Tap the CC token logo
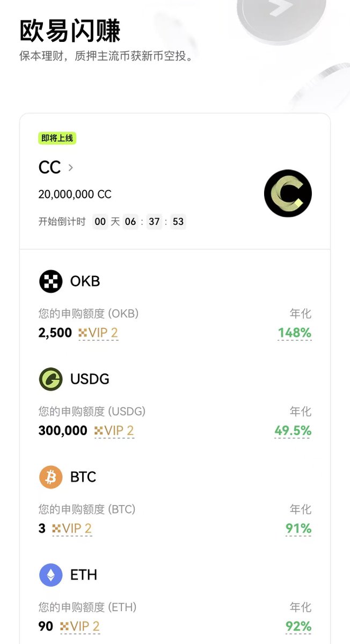 (x=288, y=193)
